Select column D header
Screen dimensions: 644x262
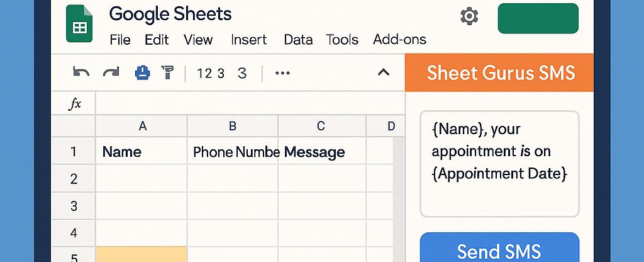386,126
